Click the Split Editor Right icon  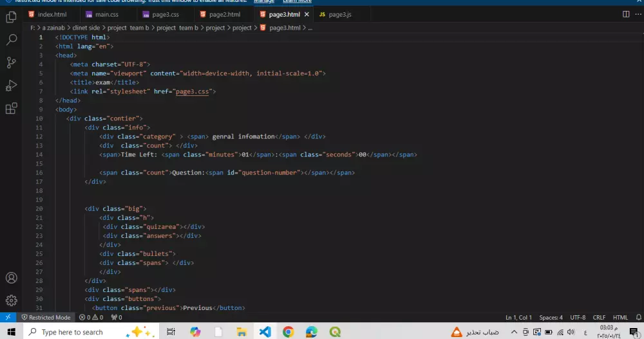[626, 14]
